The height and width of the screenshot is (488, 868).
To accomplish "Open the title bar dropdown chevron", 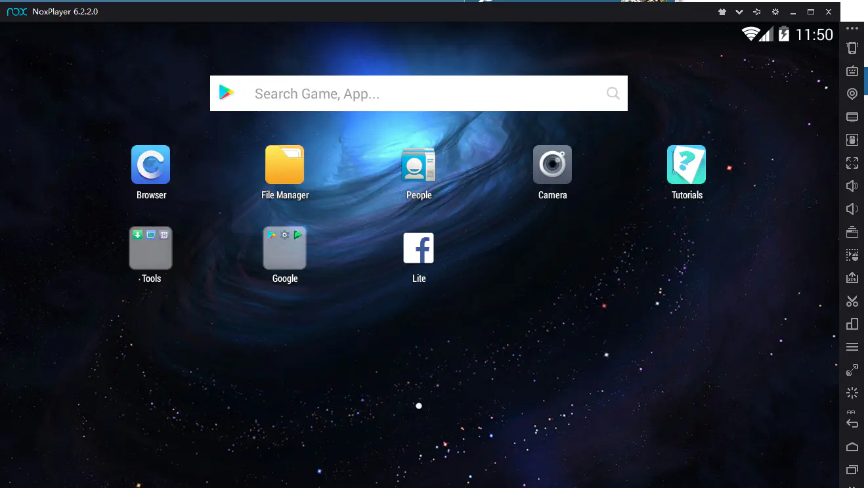I will (739, 12).
